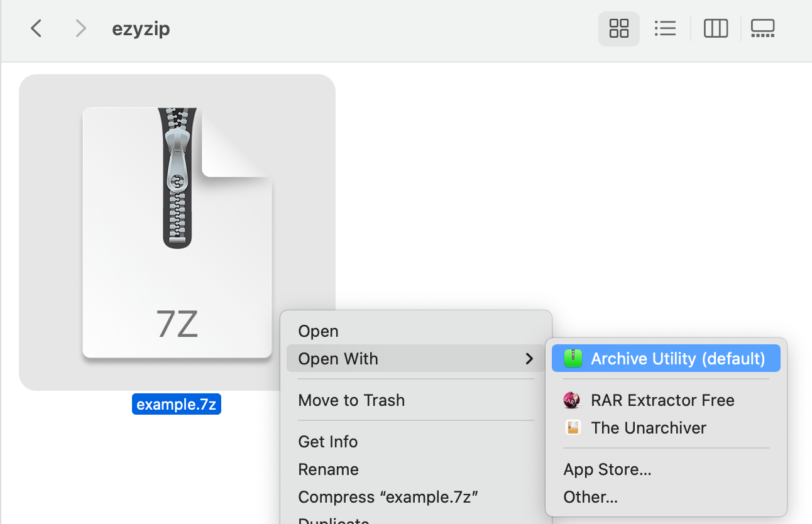Click the forward navigation arrow
The image size is (812, 524).
(x=80, y=28)
